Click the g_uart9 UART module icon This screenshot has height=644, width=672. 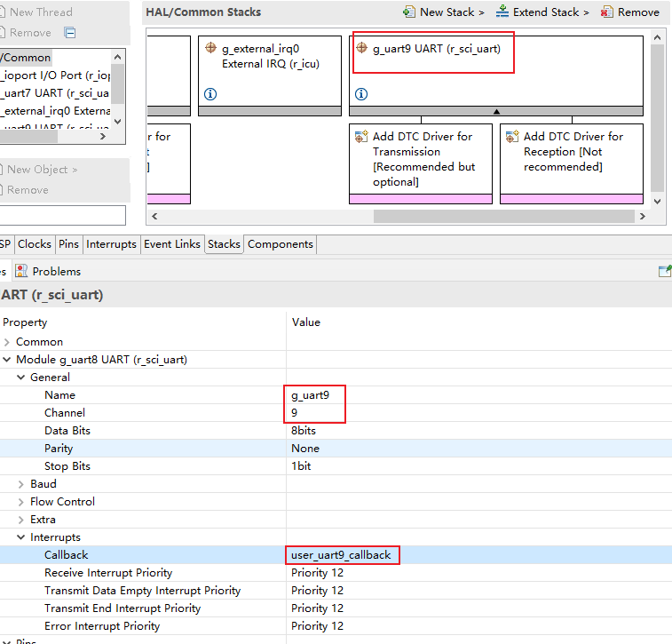361,49
